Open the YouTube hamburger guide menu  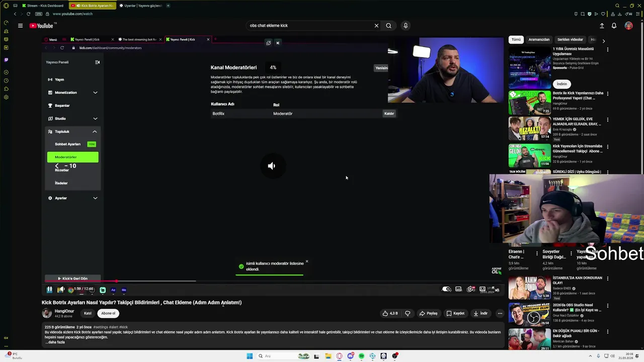coord(20,26)
